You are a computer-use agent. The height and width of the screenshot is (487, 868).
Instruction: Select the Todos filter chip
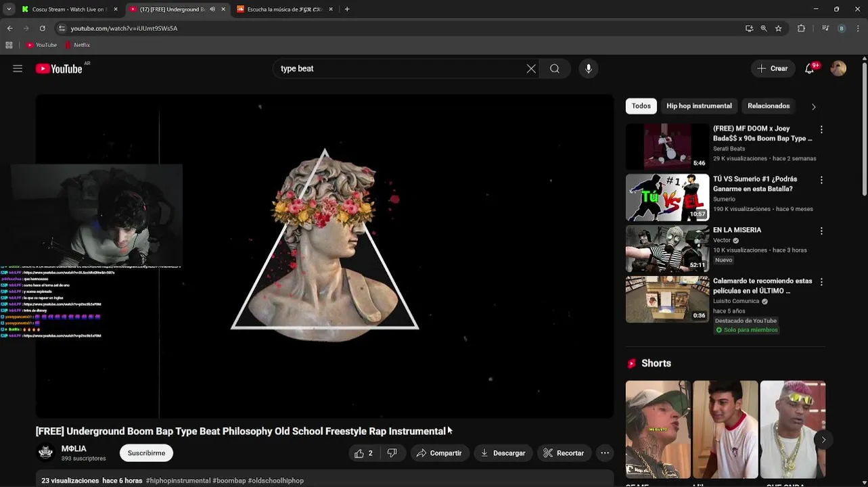point(641,106)
